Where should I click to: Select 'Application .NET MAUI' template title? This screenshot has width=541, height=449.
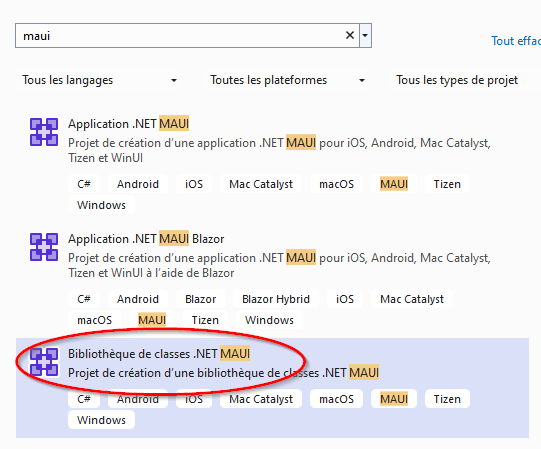click(128, 124)
